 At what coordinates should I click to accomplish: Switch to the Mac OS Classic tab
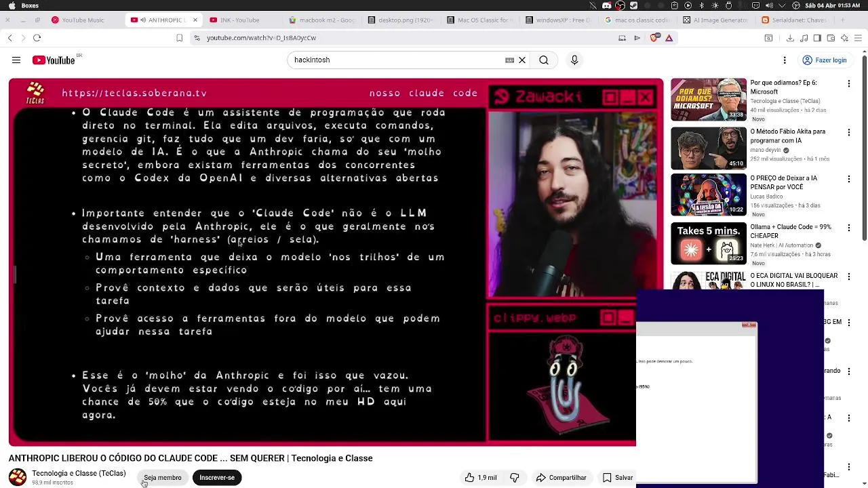[x=480, y=20]
